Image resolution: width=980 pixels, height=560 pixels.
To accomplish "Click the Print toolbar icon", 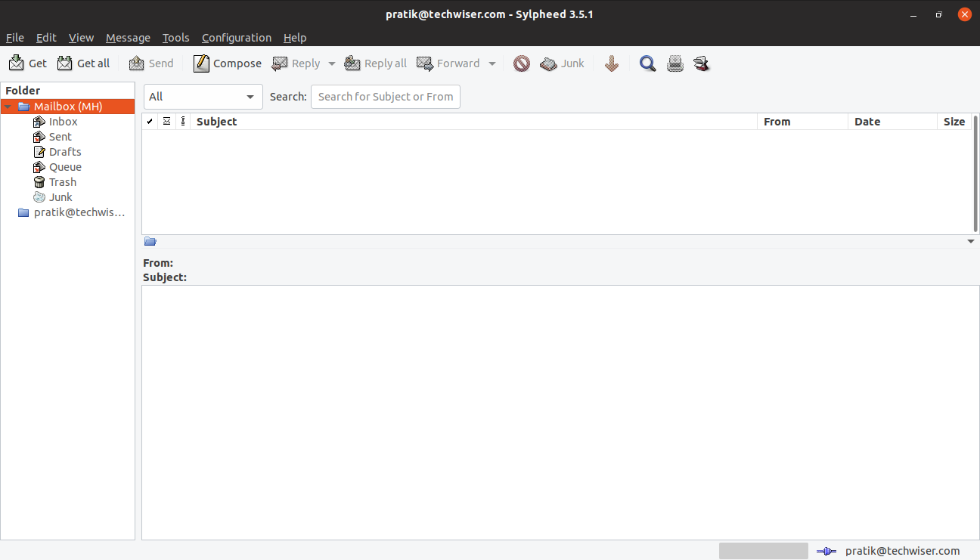I will point(675,63).
